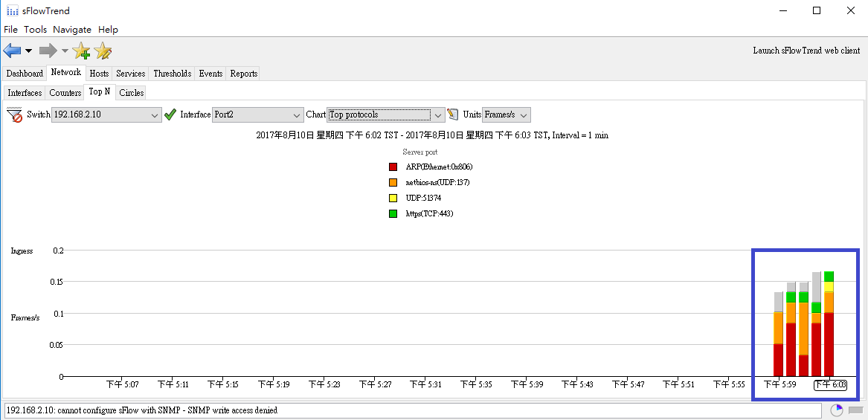Viewport: 868px width, 420px height.
Task: Switch to the Dashboard tab
Action: (x=25, y=74)
